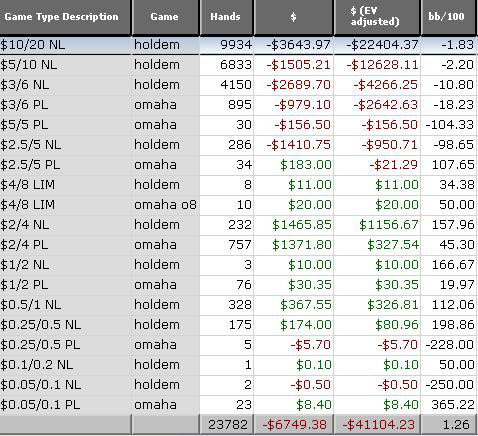Click the 9934 hands cell
Image resolution: width=478 pixels, height=436 pixels.
point(227,45)
